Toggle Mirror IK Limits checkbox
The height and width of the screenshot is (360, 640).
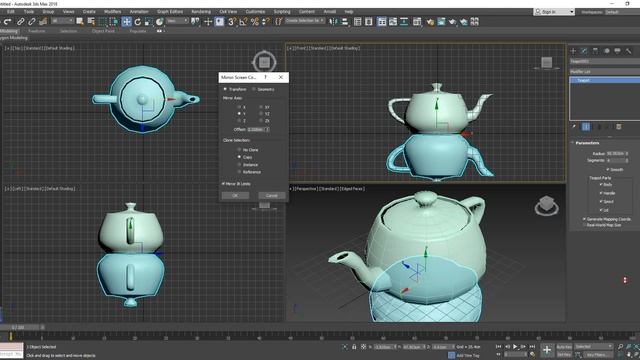(x=223, y=184)
